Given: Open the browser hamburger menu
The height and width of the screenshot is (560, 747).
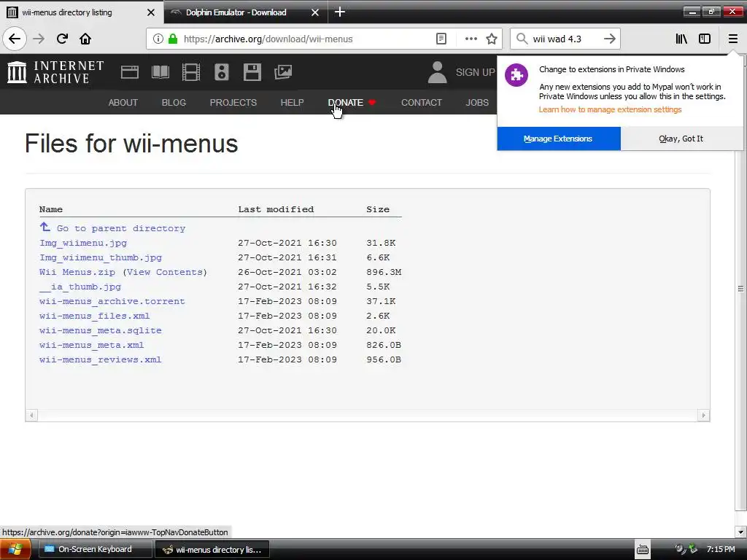Looking at the screenshot, I should [733, 39].
